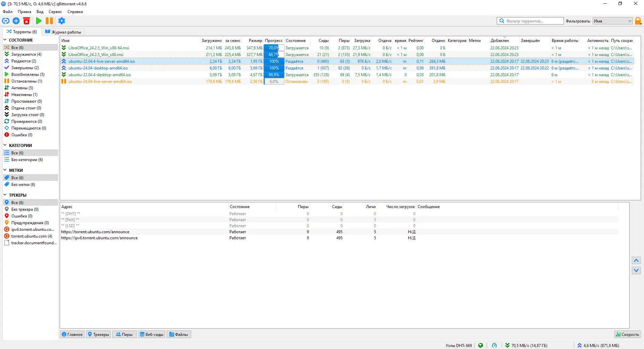Toggle the Скорость graph button
644x349 pixels.
627,334
